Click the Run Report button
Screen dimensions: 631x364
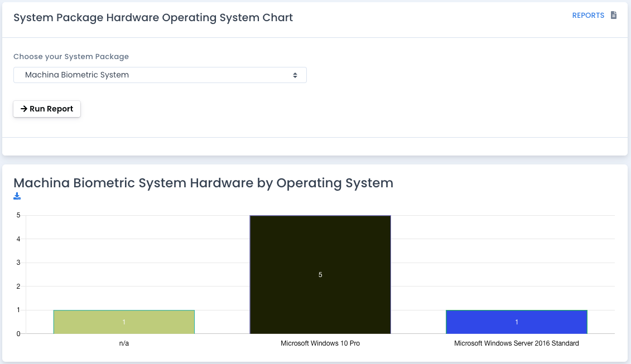(x=47, y=109)
